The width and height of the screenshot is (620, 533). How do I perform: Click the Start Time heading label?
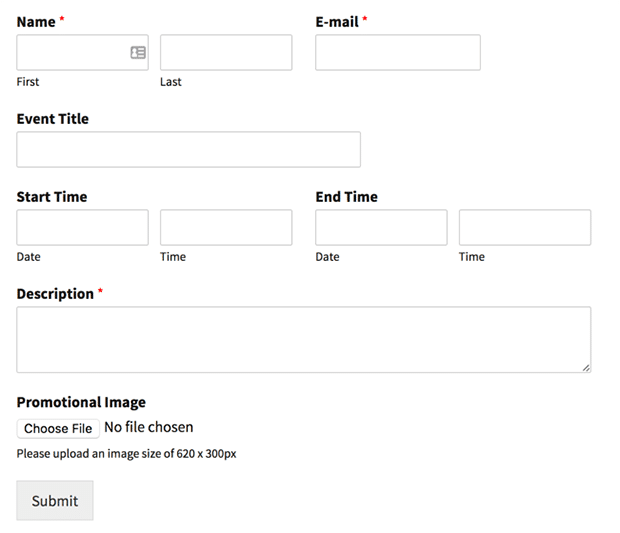click(x=52, y=197)
